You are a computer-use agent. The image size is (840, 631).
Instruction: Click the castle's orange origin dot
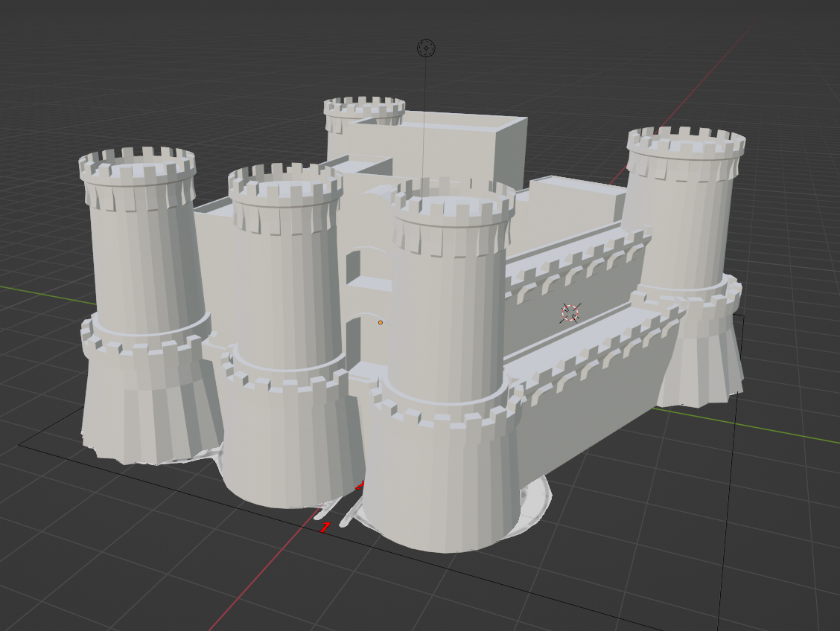(381, 323)
